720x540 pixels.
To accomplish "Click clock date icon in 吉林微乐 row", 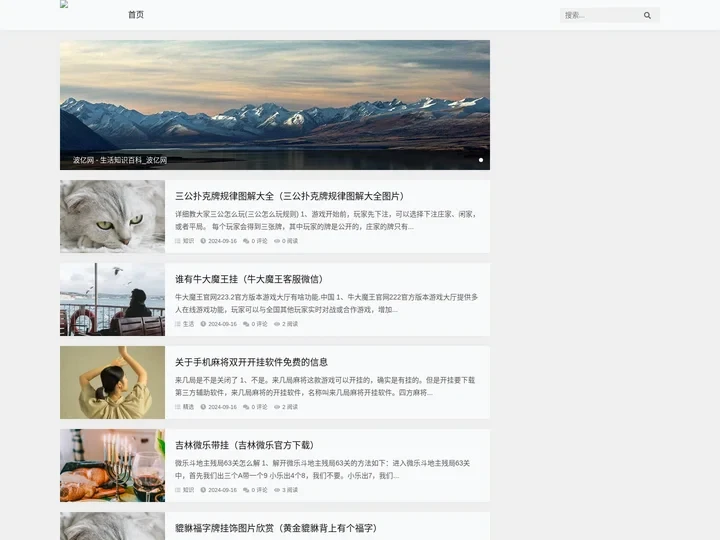I will pos(203,490).
